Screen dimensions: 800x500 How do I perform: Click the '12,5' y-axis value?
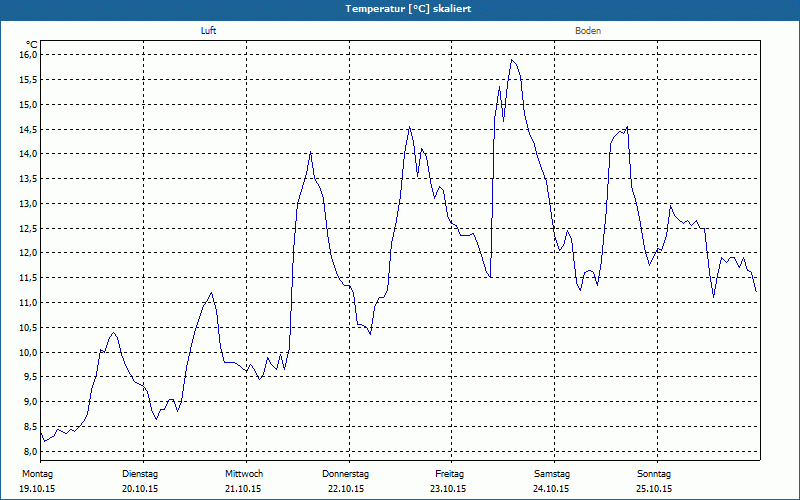pyautogui.click(x=29, y=228)
